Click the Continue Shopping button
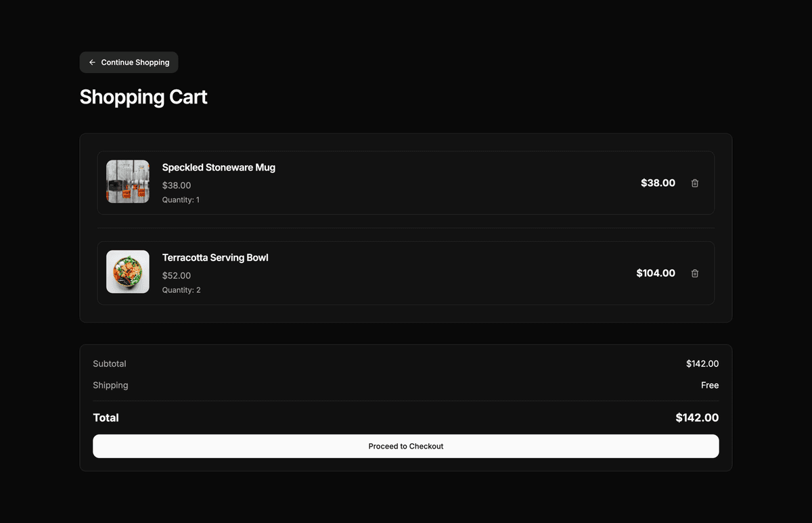Screen dimensions: 812x523 click(x=129, y=62)
